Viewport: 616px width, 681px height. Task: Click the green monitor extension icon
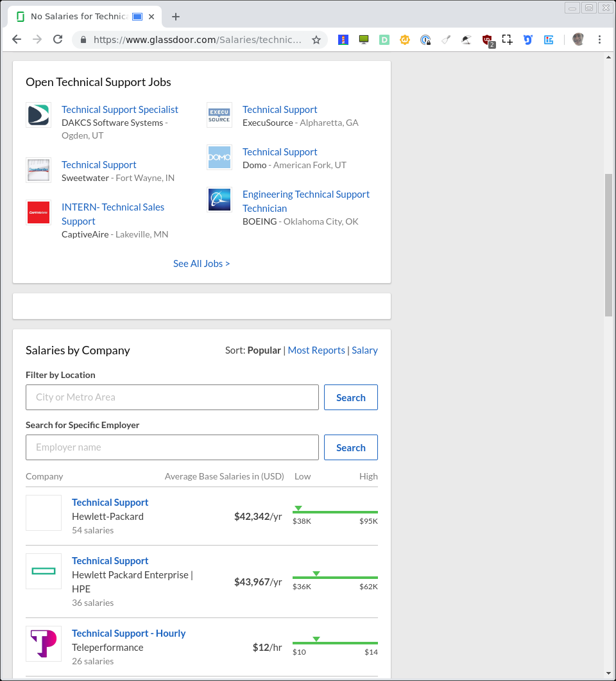pos(364,40)
